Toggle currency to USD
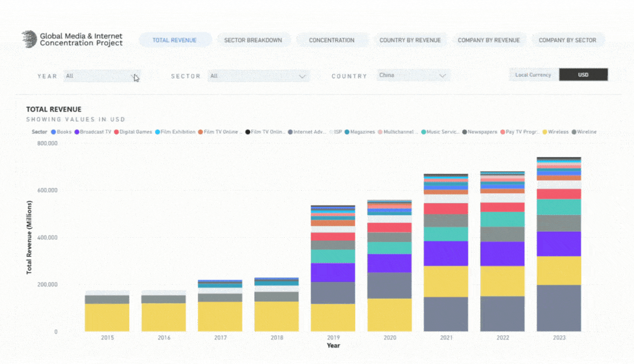Viewport: 634px width, 364px height. coord(583,75)
